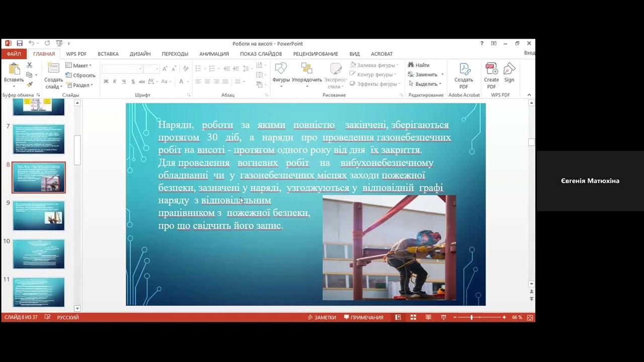
Task: Align text left in paragraph group
Action: coord(198,81)
